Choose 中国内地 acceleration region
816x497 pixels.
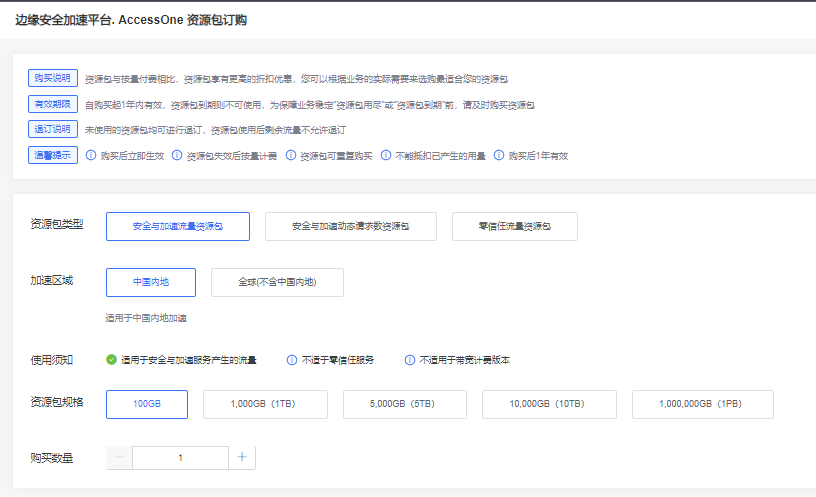click(150, 282)
